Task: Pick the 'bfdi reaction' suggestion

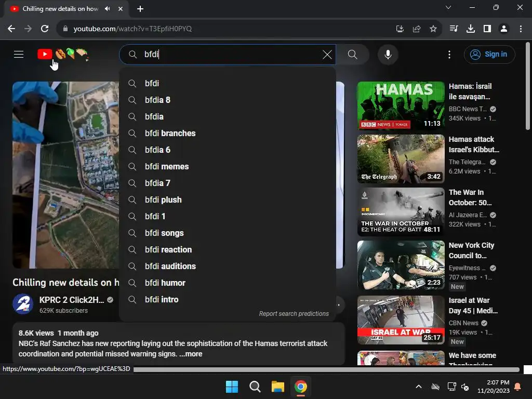Action: coord(228,250)
